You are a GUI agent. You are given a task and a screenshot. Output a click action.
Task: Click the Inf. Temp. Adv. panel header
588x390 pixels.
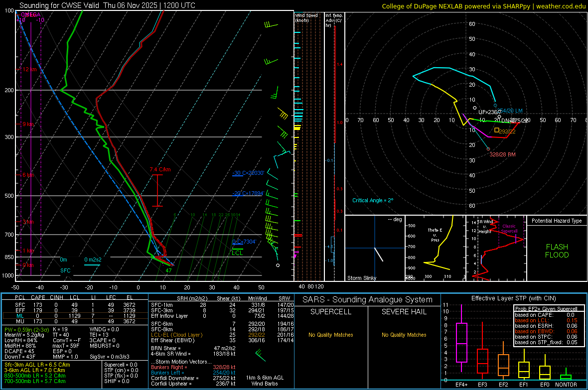click(x=334, y=20)
